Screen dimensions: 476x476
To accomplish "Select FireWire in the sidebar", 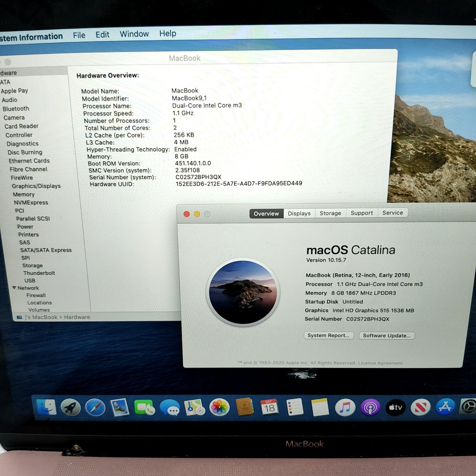I will (x=22, y=178).
